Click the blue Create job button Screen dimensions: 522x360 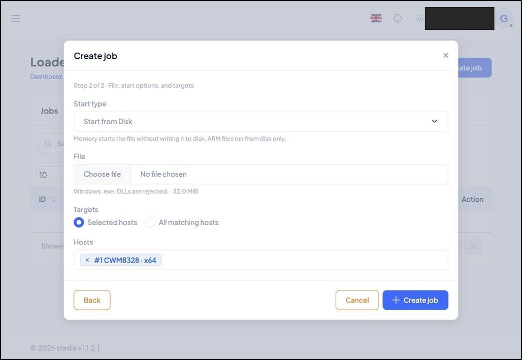click(415, 300)
